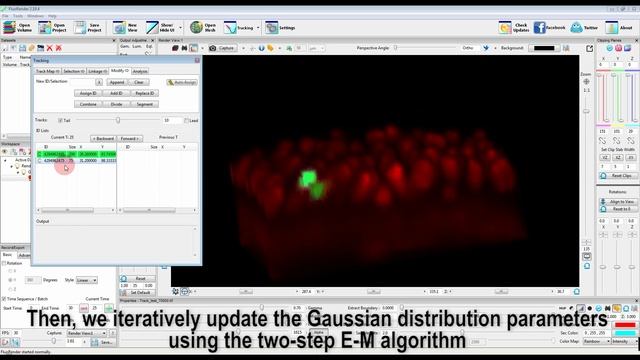Switch to Selection tab in Tracking
The width and height of the screenshot is (640, 360).
pos(74,71)
